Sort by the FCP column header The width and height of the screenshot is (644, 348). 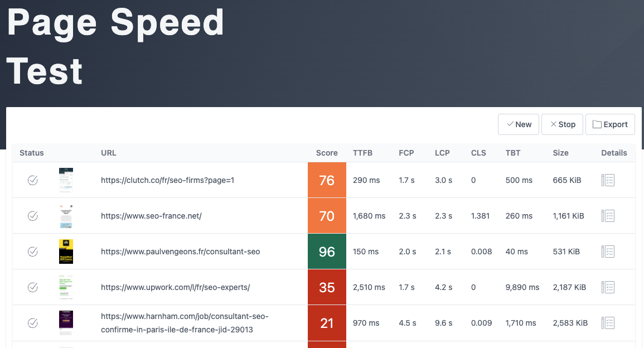pyautogui.click(x=406, y=153)
